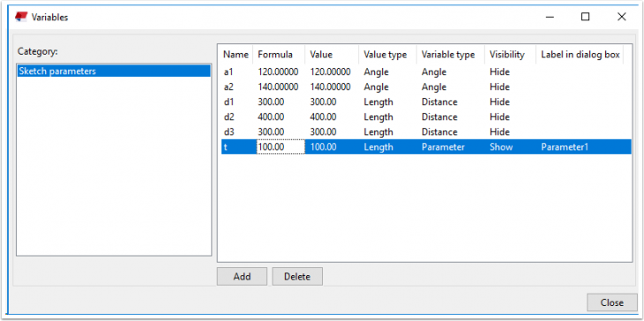Click a1 formula cell 120.00000
Image resolution: width=644 pixels, height=321 pixels.
278,71
